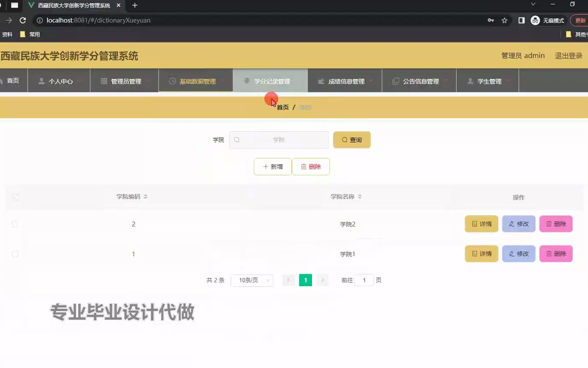Click the 学院2 name cell
This screenshot has width=588, height=368.
pos(348,224)
